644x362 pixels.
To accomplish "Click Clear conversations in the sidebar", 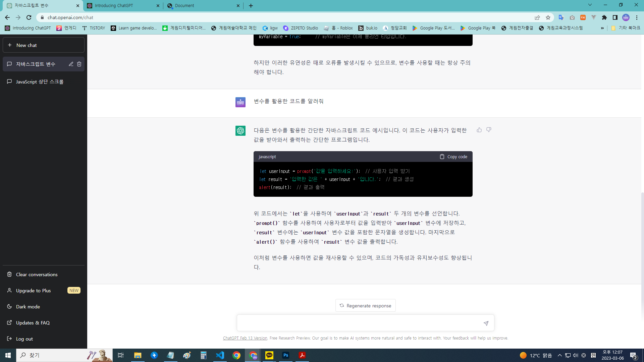I will click(x=36, y=274).
